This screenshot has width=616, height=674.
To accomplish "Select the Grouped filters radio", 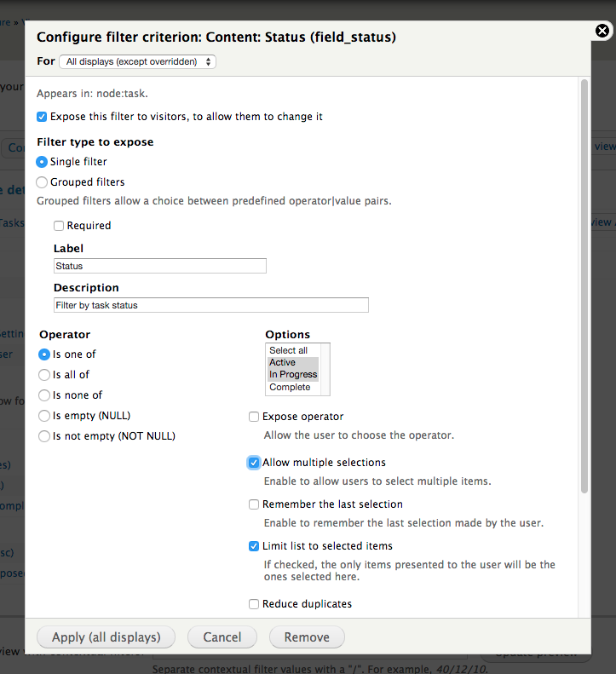I will pos(42,182).
